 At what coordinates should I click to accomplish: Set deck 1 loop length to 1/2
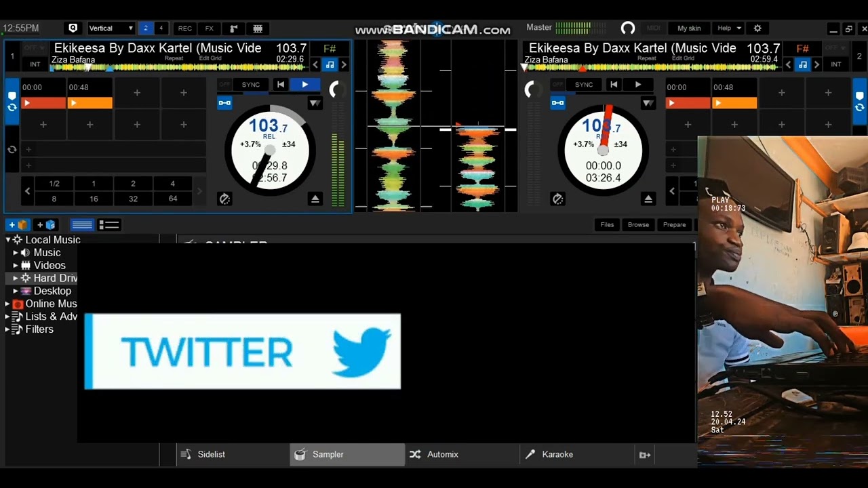[x=54, y=184]
